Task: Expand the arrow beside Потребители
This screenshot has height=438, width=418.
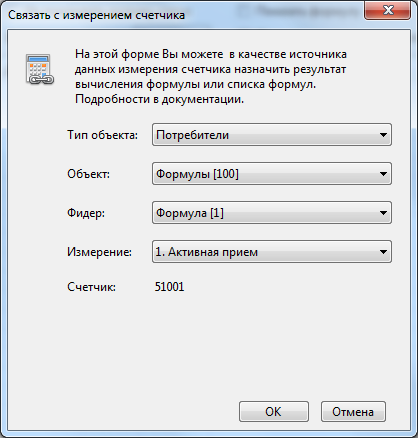Action: 383,135
